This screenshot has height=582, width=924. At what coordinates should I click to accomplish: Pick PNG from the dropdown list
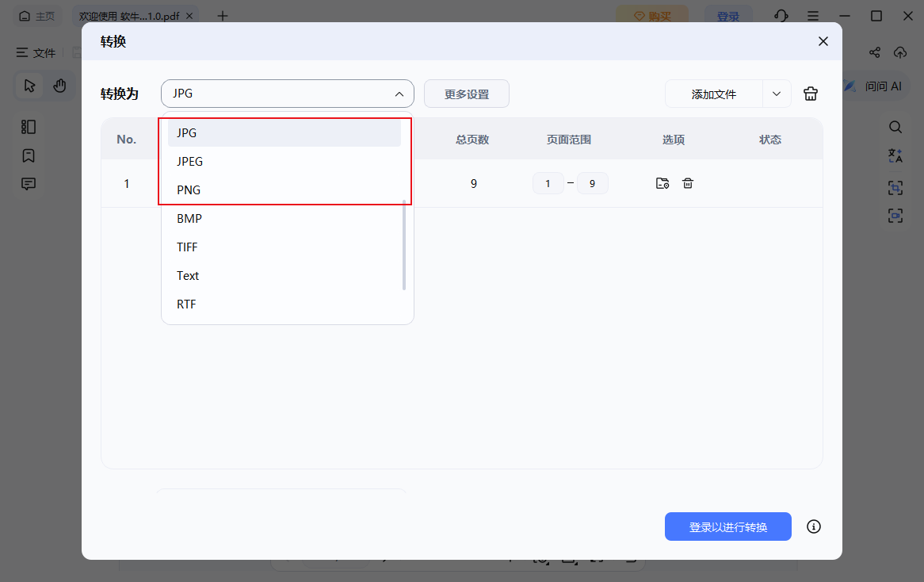click(x=284, y=190)
